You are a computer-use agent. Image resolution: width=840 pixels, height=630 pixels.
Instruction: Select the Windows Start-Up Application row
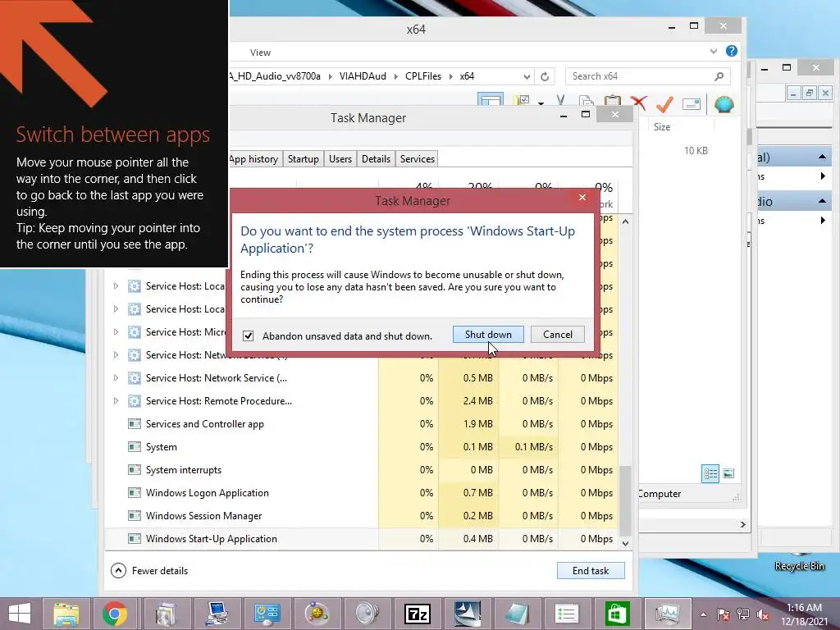pos(361,539)
